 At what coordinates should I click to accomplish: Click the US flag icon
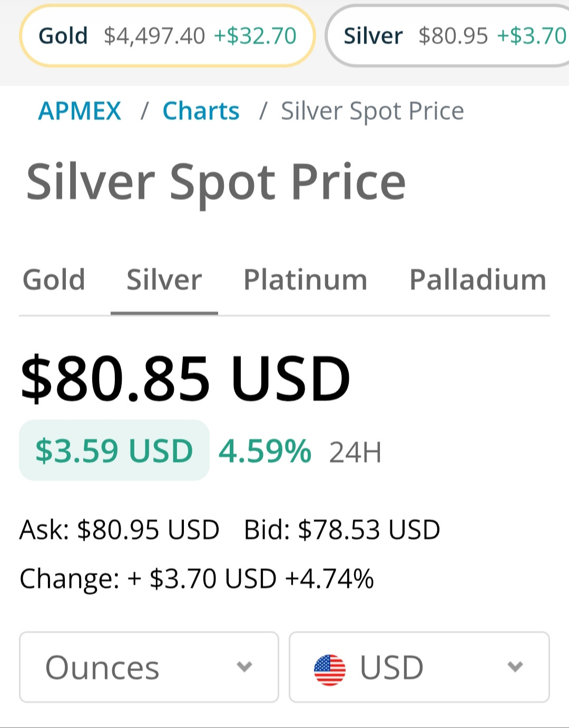[330, 669]
